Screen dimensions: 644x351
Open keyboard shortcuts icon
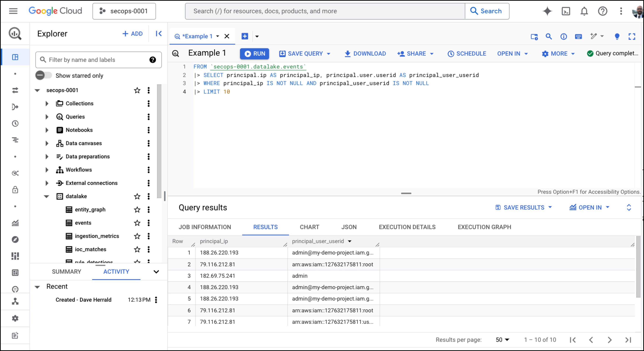[578, 36]
